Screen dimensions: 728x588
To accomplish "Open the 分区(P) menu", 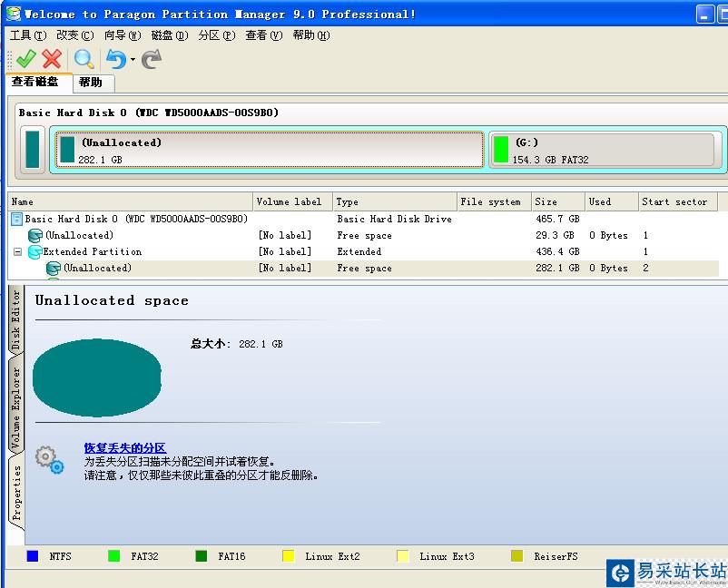I will click(217, 35).
